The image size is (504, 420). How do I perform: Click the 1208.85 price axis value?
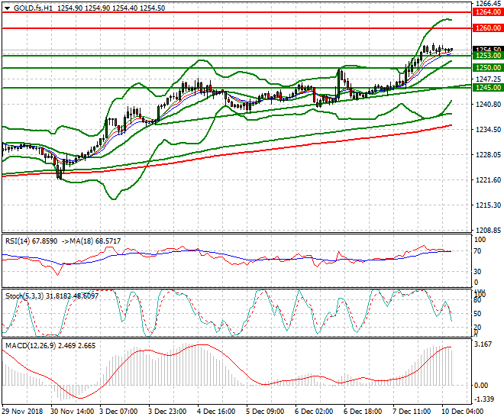coord(488,230)
